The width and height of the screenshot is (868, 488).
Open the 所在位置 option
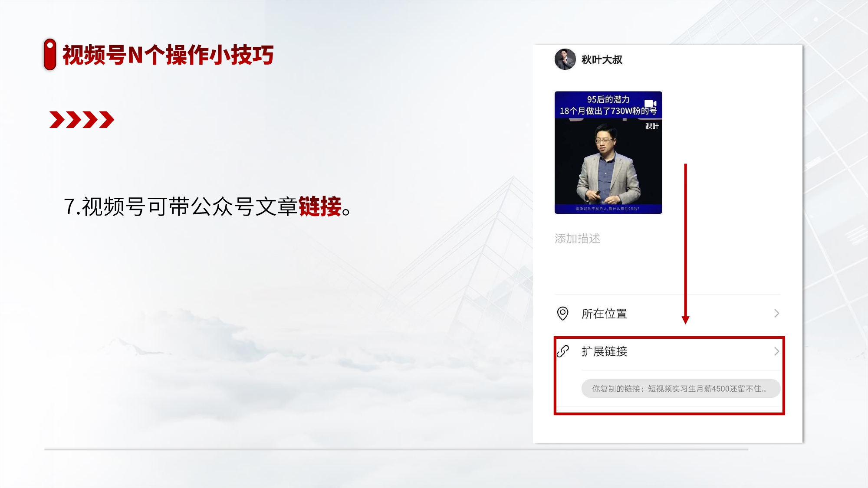[667, 313]
